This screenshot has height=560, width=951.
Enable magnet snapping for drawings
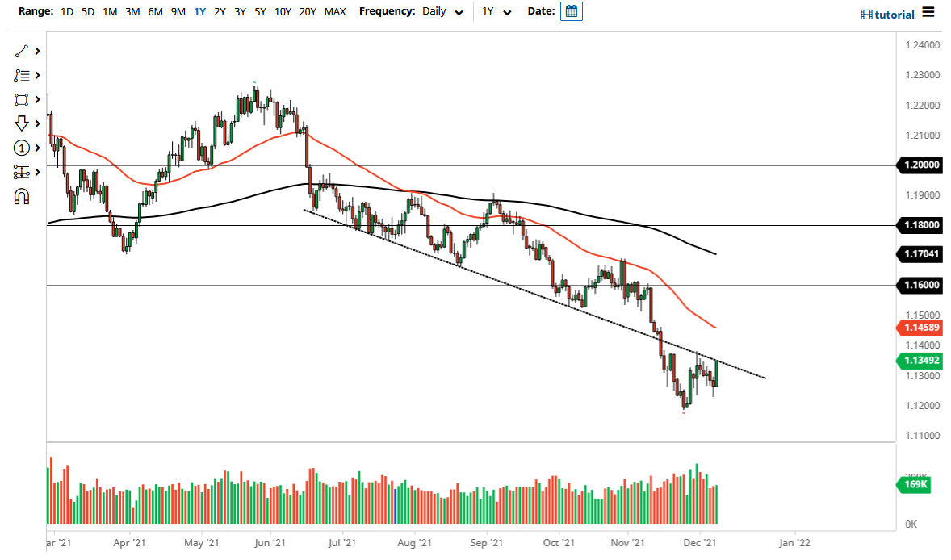[22, 196]
